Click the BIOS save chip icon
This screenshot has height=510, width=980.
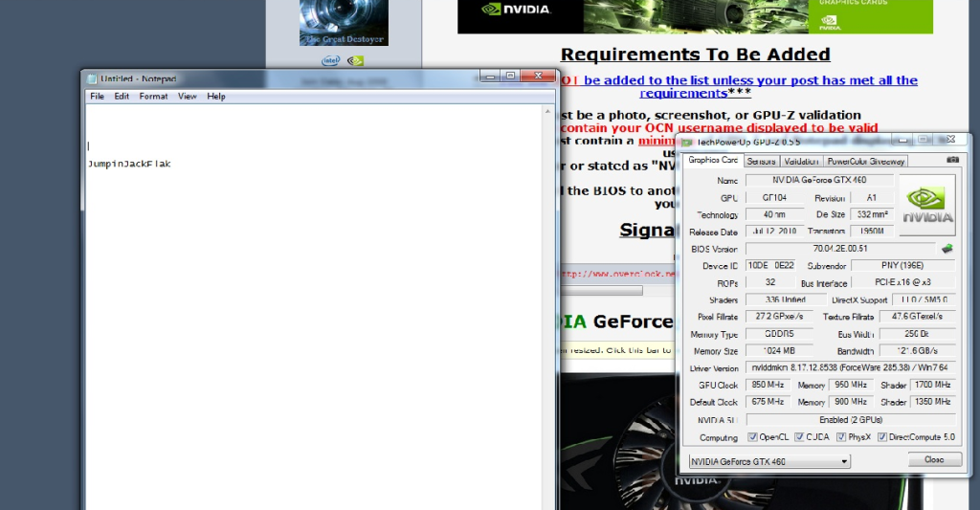(947, 249)
